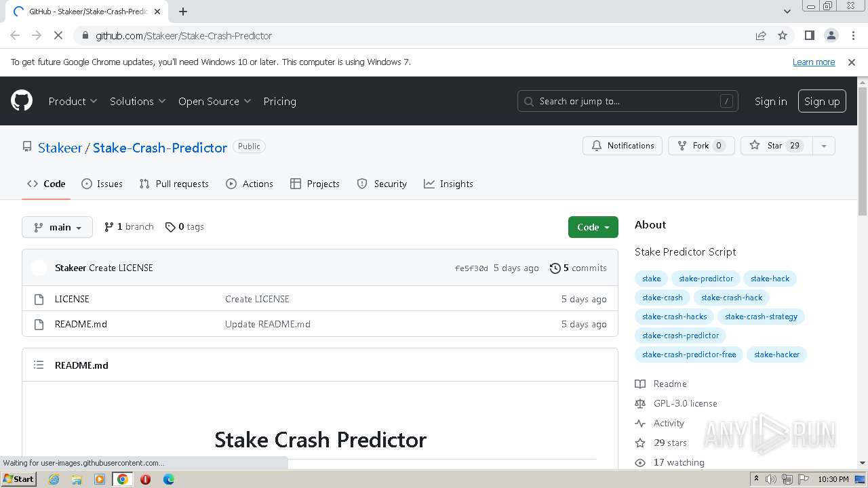Click the Search or jump to field
868x488 pixels.
[x=627, y=101]
